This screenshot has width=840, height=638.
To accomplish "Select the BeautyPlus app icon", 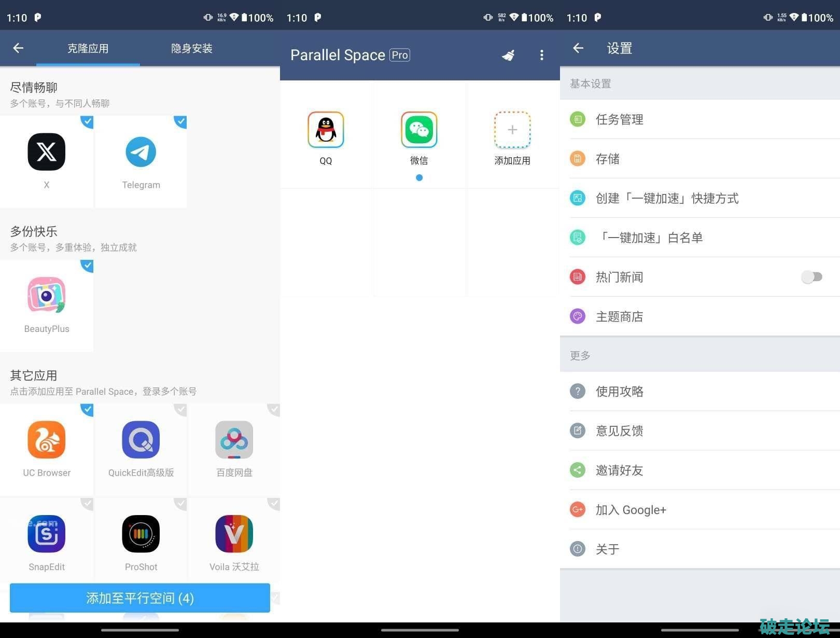I will tap(47, 295).
